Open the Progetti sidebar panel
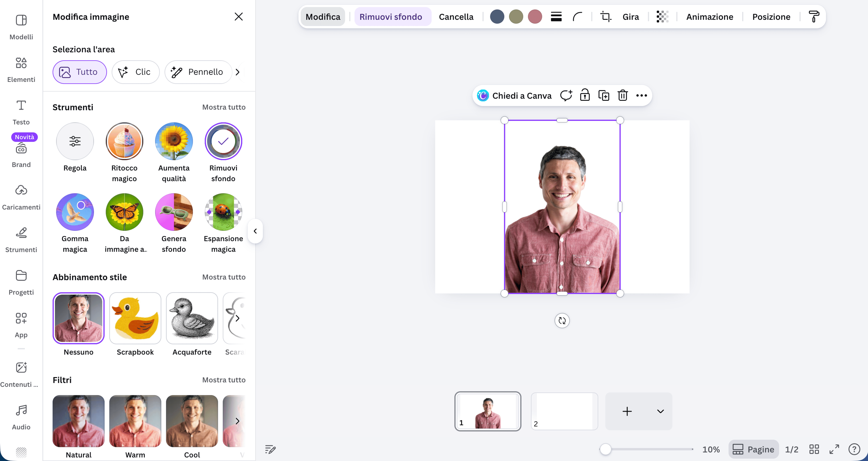Viewport: 868px width, 461px height. point(21,282)
